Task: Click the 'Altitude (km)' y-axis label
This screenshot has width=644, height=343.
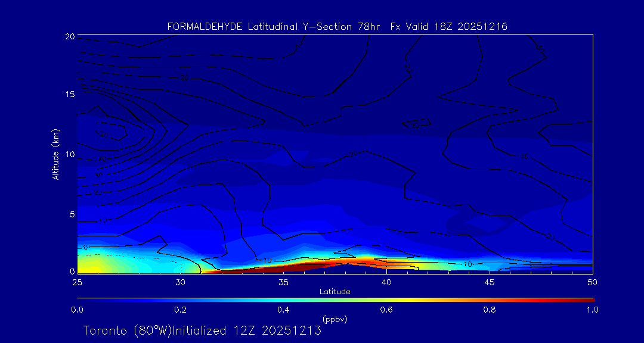Action: pyautogui.click(x=55, y=154)
